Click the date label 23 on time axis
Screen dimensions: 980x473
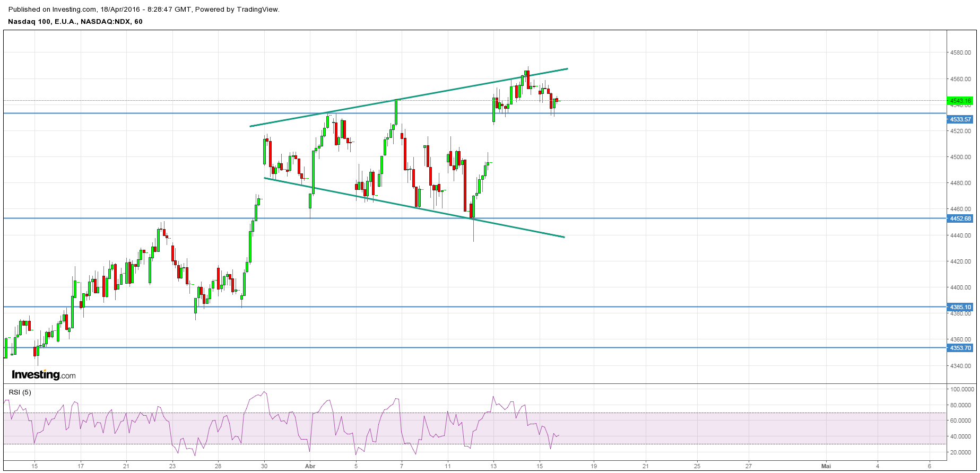point(172,466)
